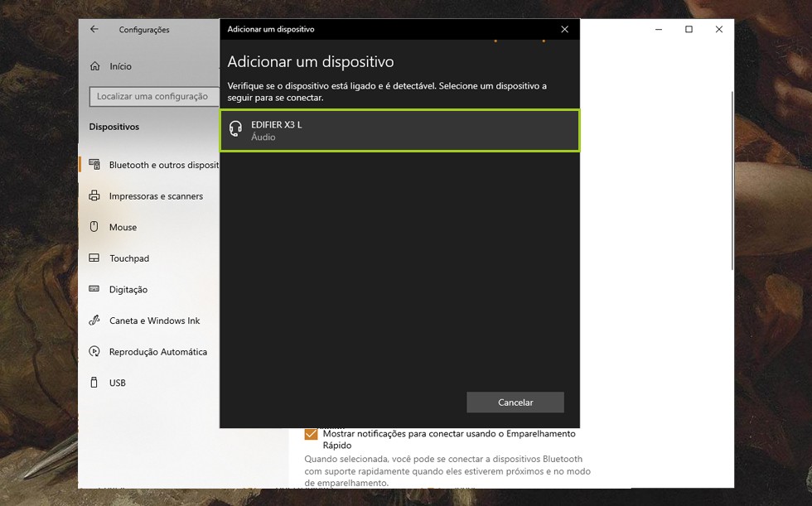Click the Touchpad icon in sidebar
The width and height of the screenshot is (812, 506).
94,258
